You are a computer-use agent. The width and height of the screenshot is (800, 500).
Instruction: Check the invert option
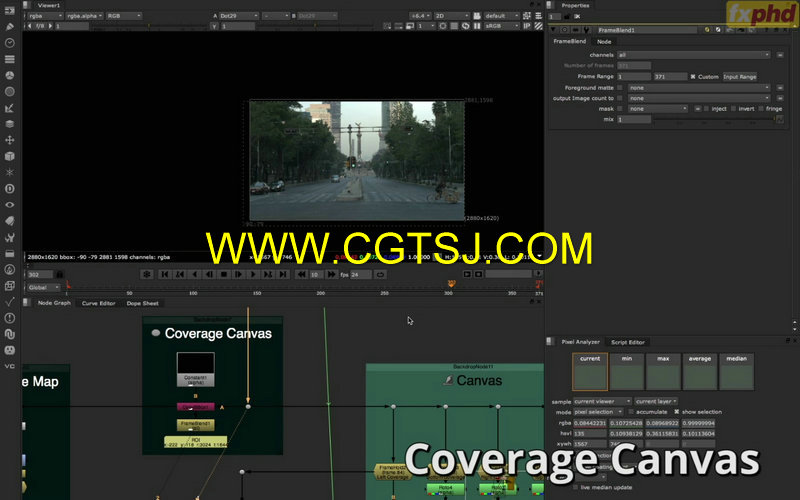(734, 109)
